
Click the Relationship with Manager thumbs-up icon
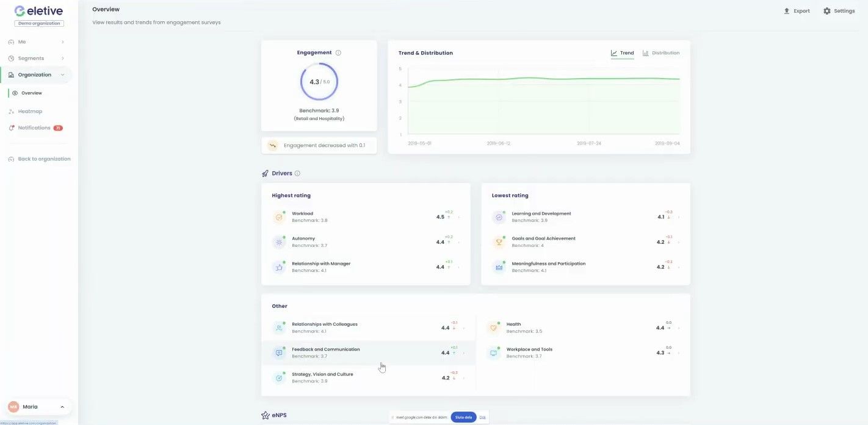pyautogui.click(x=279, y=267)
